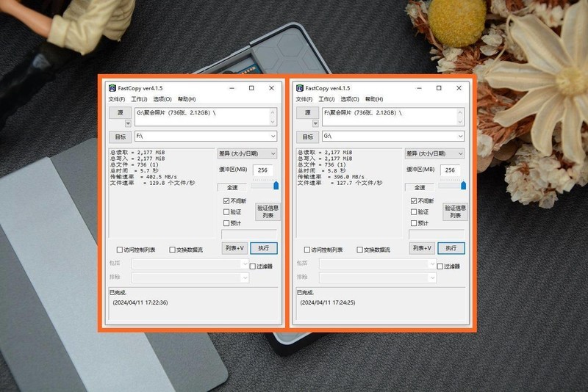The height and width of the screenshot is (392, 588).
Task: Click 执行 button in left window
Action: click(264, 248)
